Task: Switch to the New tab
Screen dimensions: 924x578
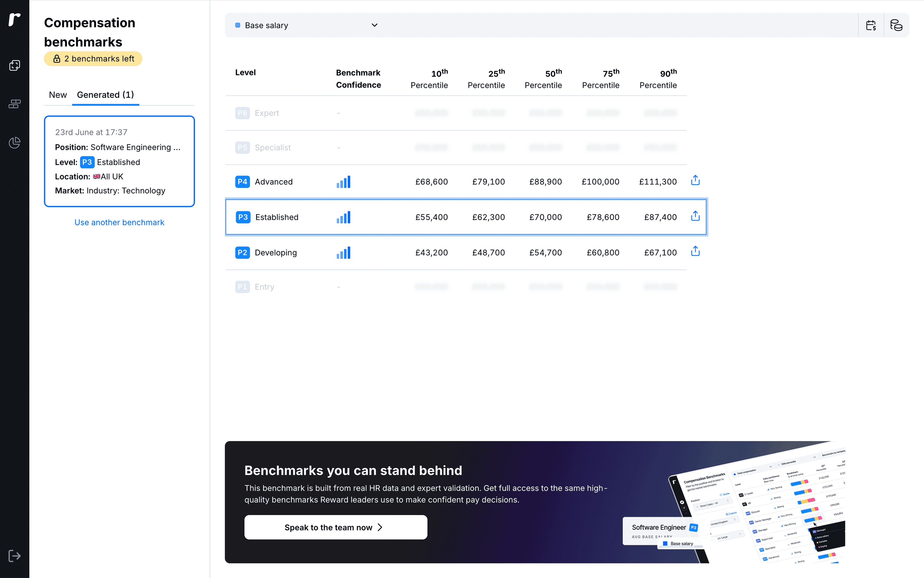Action: click(58, 95)
